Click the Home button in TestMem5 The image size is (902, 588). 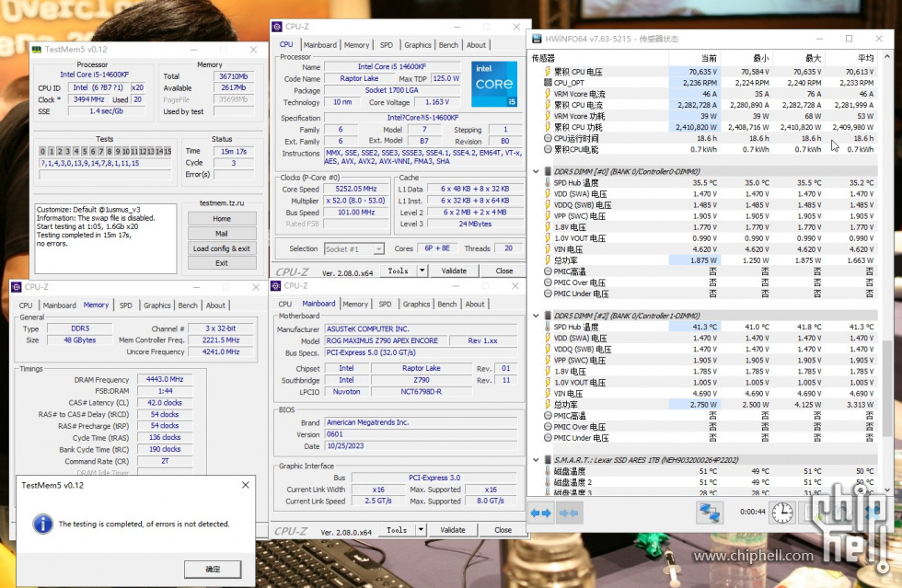(x=222, y=219)
